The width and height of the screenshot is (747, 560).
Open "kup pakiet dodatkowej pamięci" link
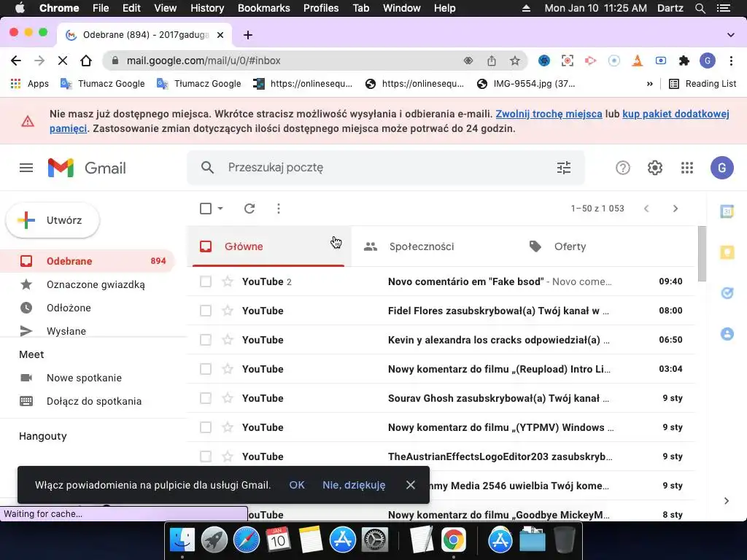pyautogui.click(x=676, y=114)
